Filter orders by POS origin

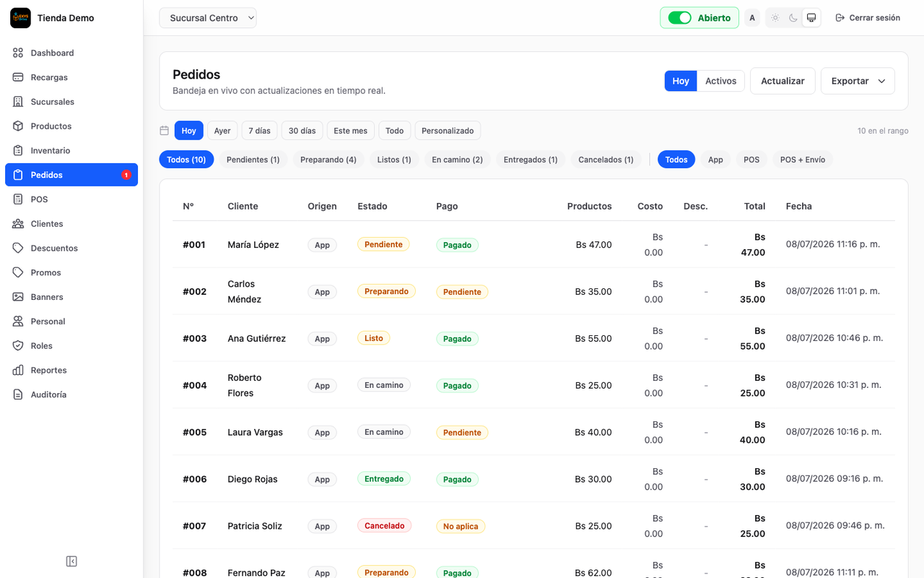pyautogui.click(x=751, y=160)
